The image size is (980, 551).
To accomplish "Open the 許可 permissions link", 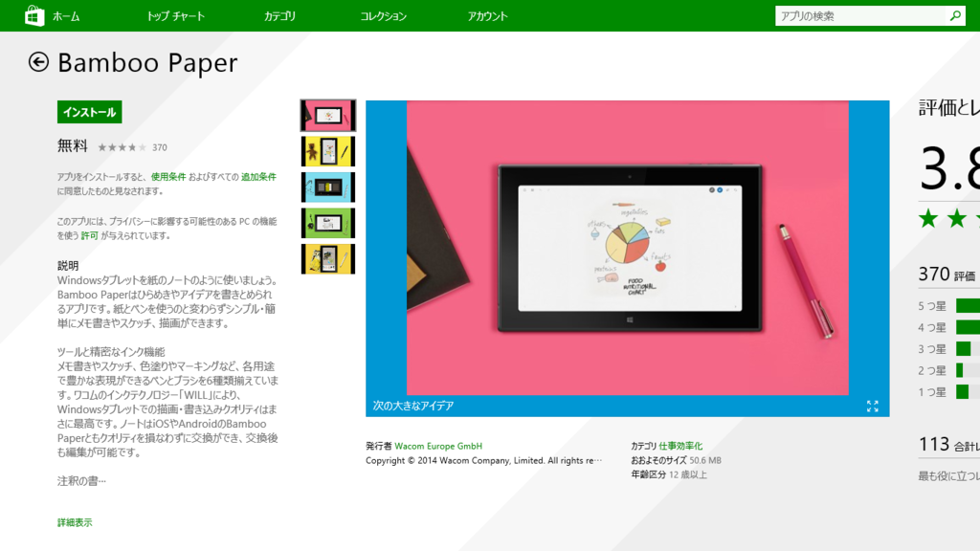I will click(x=89, y=235).
